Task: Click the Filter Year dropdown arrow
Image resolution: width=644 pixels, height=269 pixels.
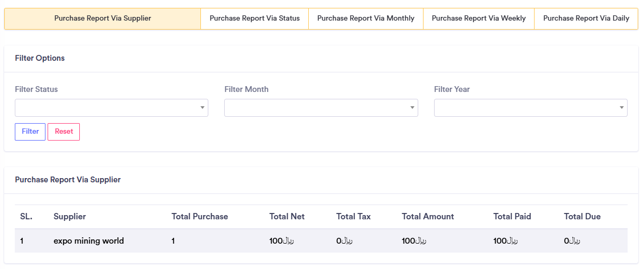Action: [x=621, y=108]
